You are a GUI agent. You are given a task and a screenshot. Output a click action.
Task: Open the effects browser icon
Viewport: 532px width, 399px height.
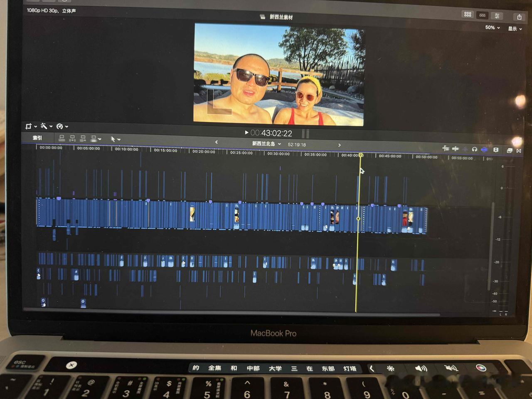click(510, 150)
